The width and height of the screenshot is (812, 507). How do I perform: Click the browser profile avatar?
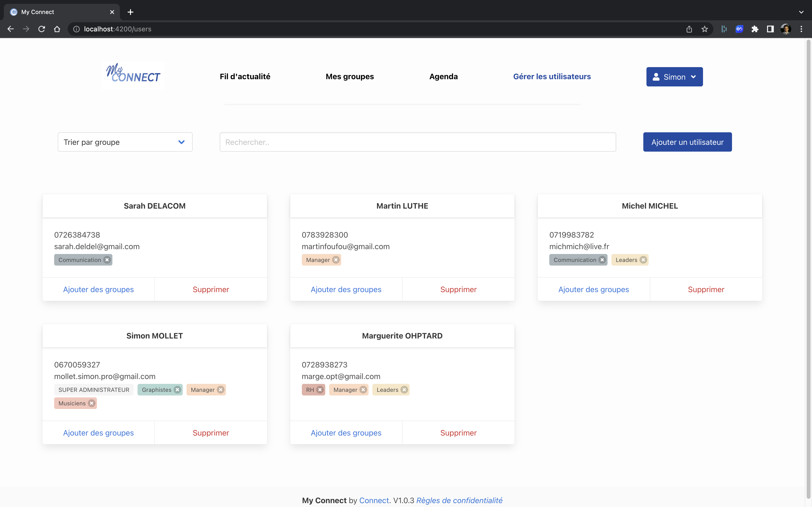pyautogui.click(x=786, y=29)
